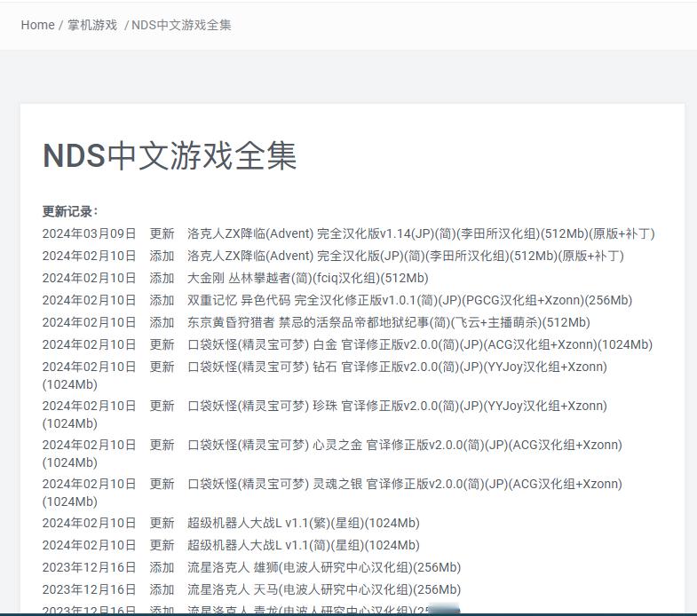697x616 pixels.
Task: Click 口袋妖怪 白金 官译修正版 entry
Action: [x=420, y=345]
